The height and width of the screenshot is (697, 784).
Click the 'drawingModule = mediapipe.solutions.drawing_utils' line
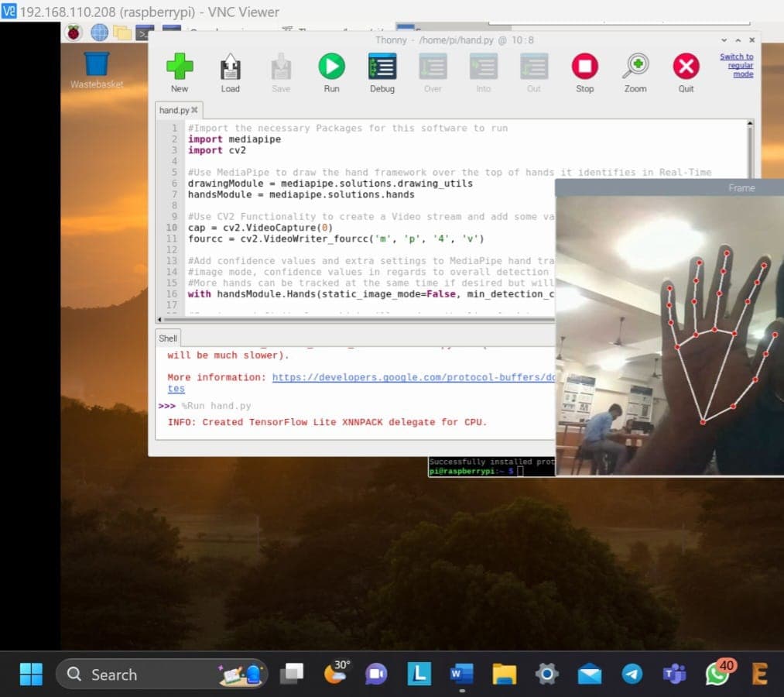click(x=330, y=184)
